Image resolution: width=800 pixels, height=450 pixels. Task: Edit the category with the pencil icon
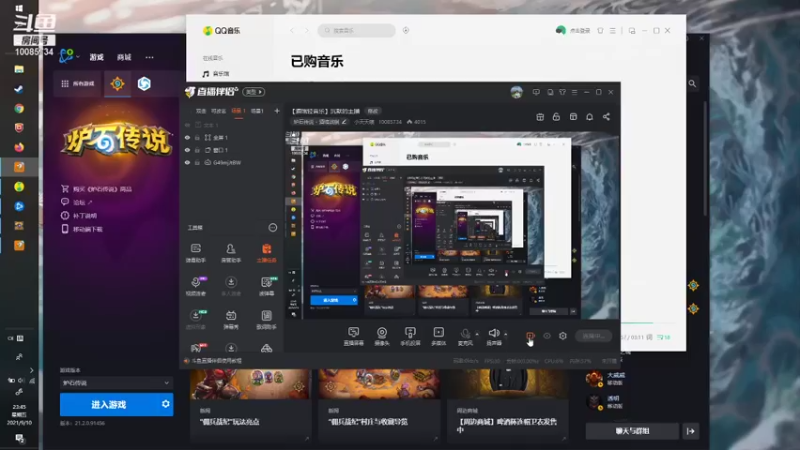click(344, 122)
